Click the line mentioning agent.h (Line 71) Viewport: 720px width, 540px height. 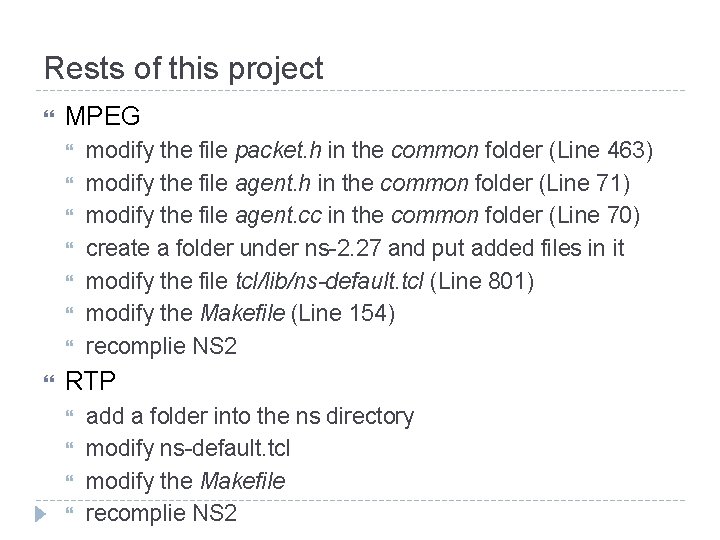(360, 184)
